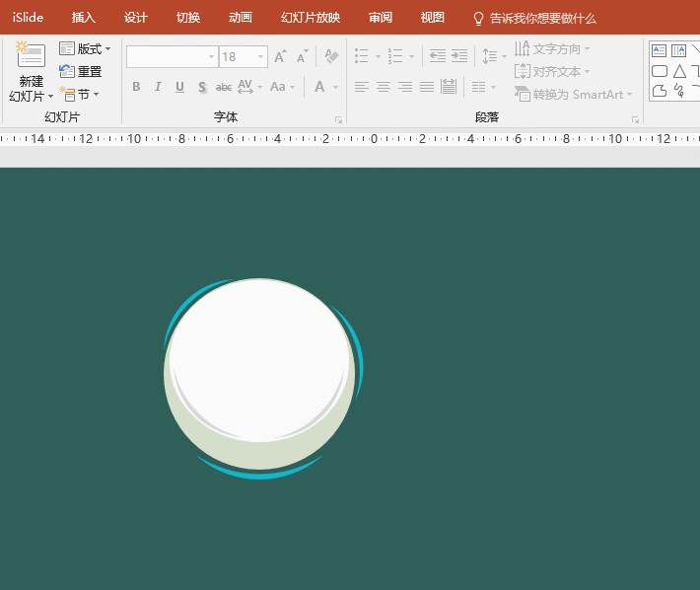Screen dimensions: 700x590
Task: Toggle italic text formatting
Action: point(158,87)
